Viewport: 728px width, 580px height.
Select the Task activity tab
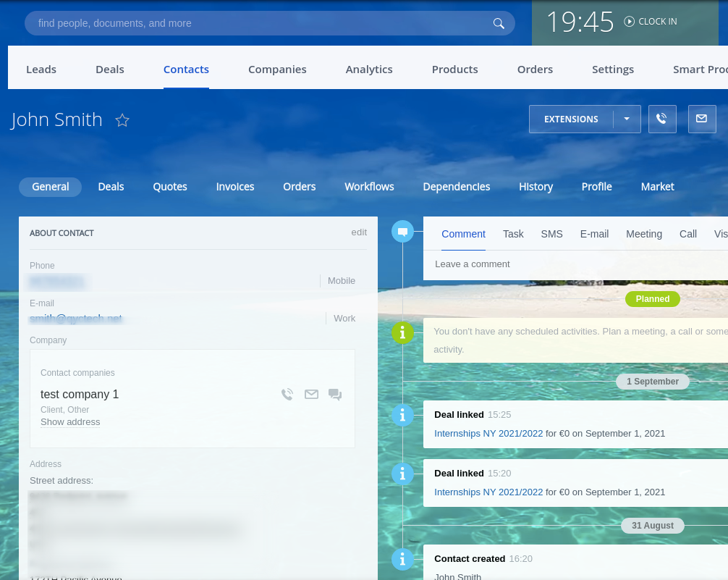(x=513, y=234)
